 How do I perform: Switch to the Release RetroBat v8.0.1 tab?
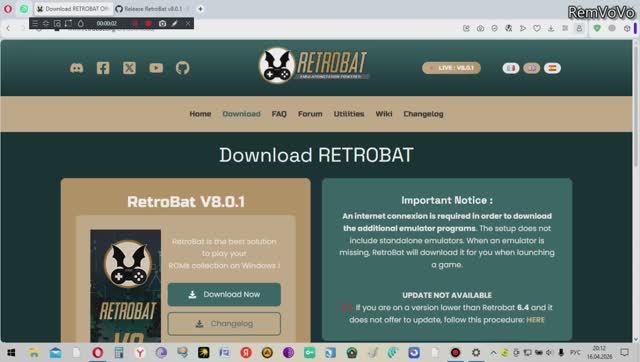[x=152, y=9]
